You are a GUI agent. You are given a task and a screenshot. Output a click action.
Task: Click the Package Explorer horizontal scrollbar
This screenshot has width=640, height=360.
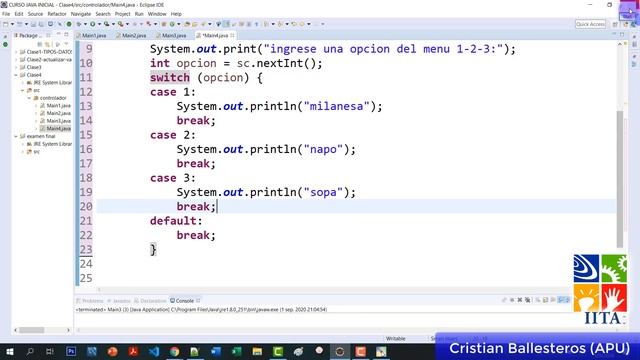[x=31, y=330]
